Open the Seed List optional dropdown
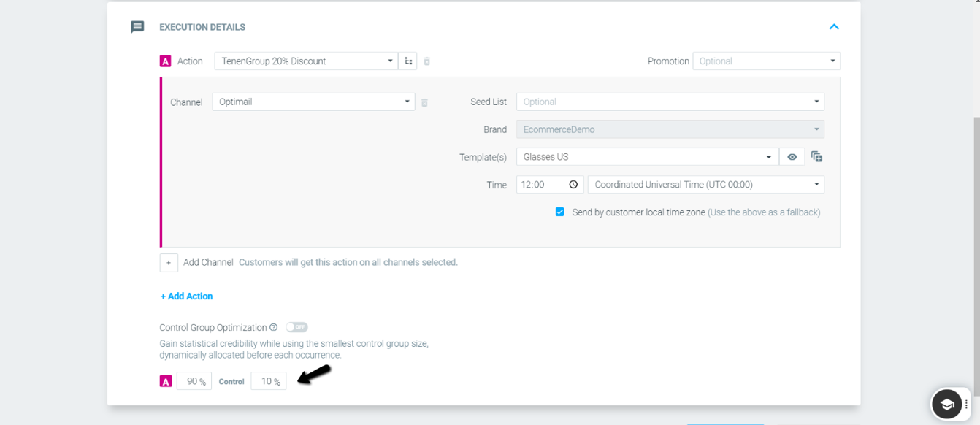 point(670,102)
